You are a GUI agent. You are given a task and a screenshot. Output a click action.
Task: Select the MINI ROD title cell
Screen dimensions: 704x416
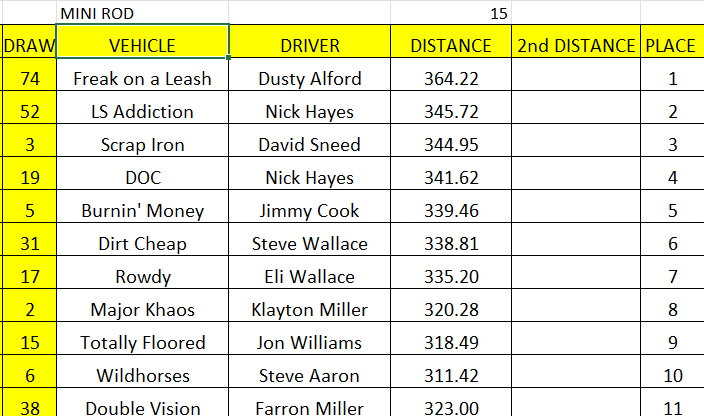click(97, 14)
